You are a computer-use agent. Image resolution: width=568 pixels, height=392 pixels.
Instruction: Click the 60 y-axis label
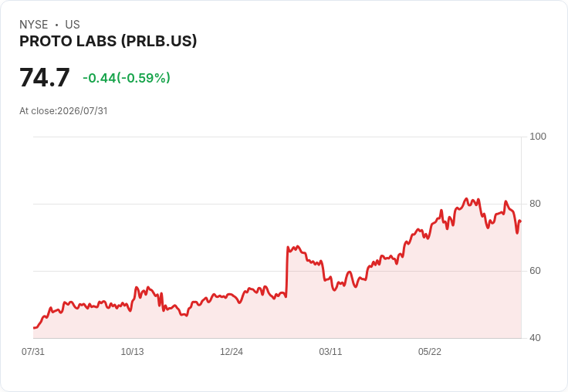click(x=535, y=271)
